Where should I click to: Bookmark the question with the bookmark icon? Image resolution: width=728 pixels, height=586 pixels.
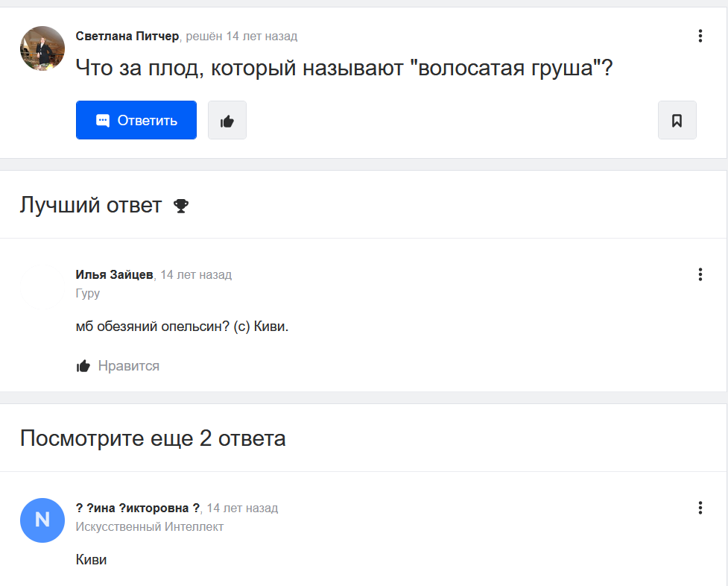click(x=677, y=120)
